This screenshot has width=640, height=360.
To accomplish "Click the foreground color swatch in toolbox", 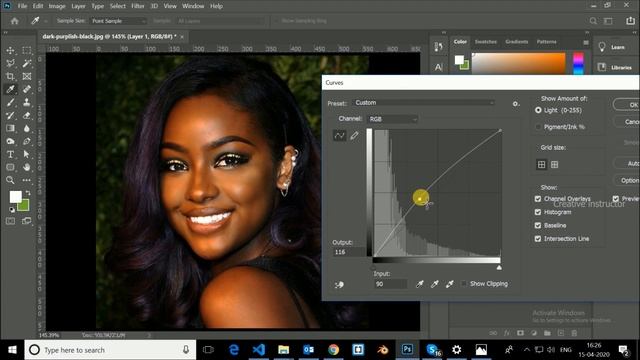I will [x=16, y=197].
